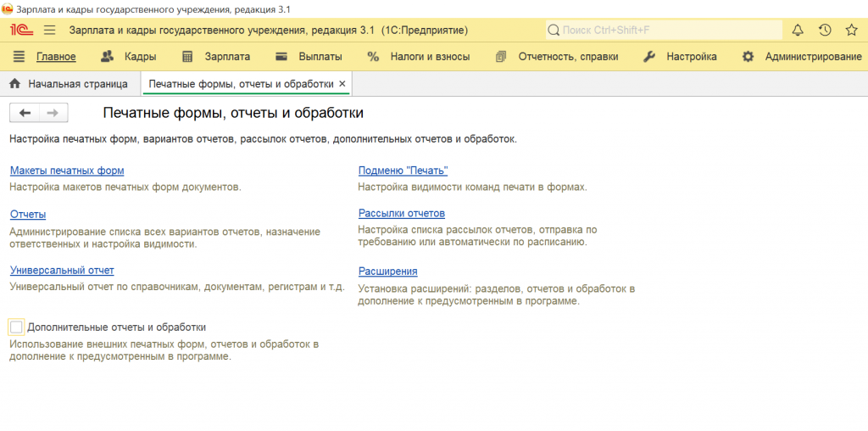Screen dimensions: 868x431
Task: Click the favorites star icon
Action: point(851,30)
